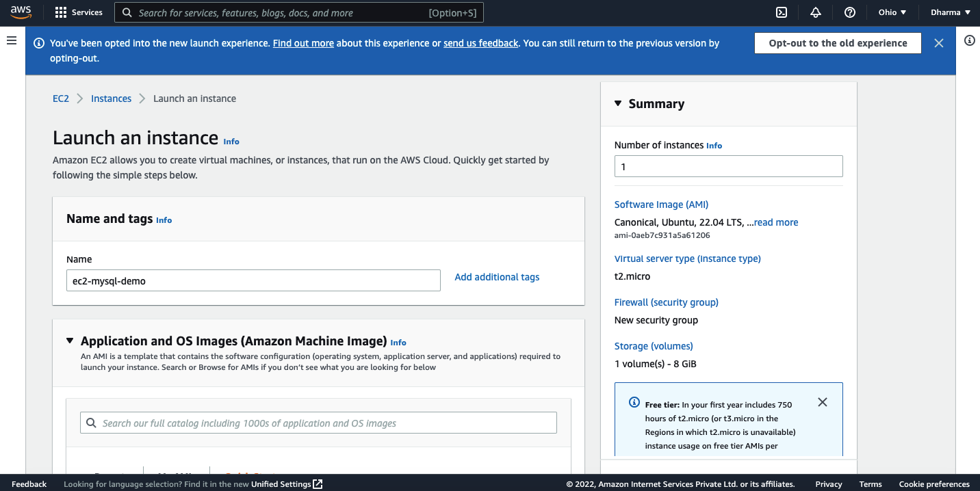Focus the AMI catalog search field
The image size is (980, 491).
coord(318,423)
